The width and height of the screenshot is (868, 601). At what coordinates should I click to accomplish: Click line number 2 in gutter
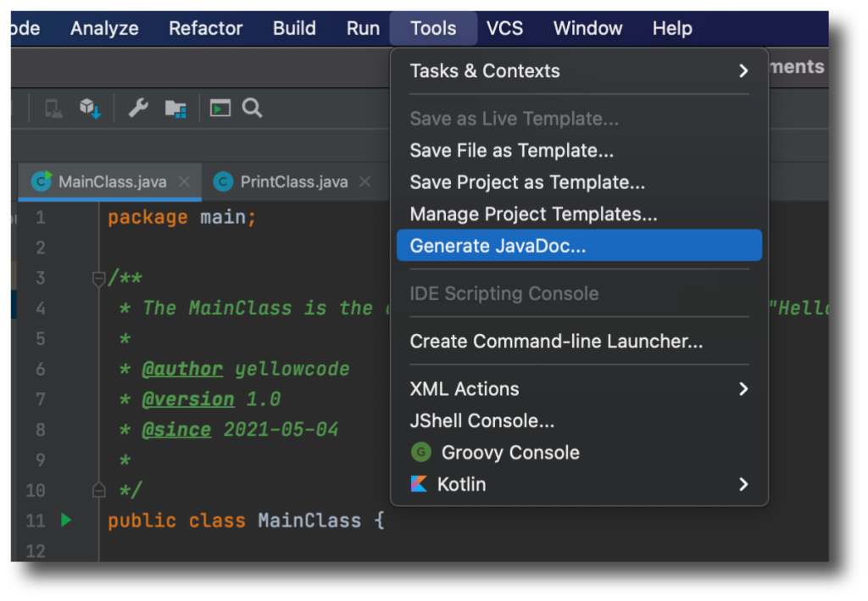coord(41,248)
